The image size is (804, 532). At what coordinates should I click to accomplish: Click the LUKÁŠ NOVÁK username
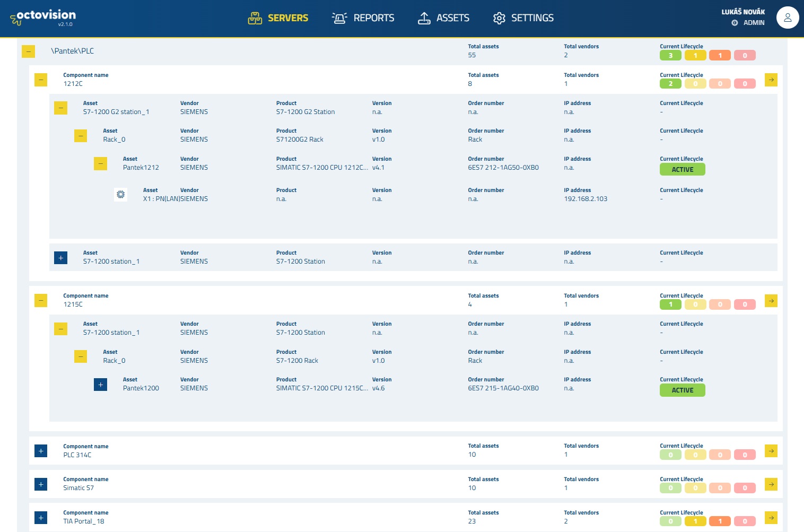(x=743, y=12)
